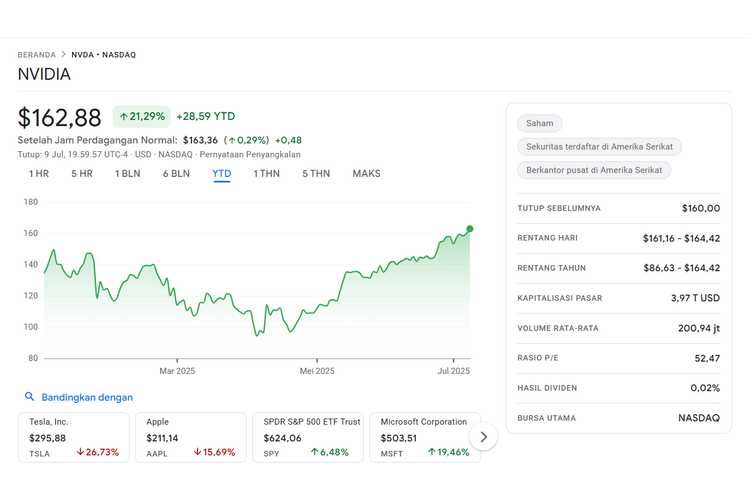
Task: Click the search magnifier icon beside Bandingkan dengan
Action: pyautogui.click(x=30, y=397)
